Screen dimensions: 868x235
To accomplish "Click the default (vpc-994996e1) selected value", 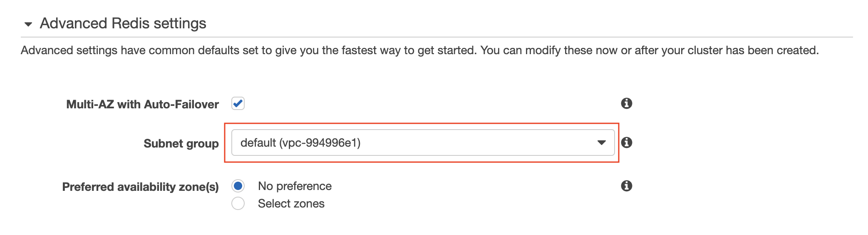I will [300, 142].
